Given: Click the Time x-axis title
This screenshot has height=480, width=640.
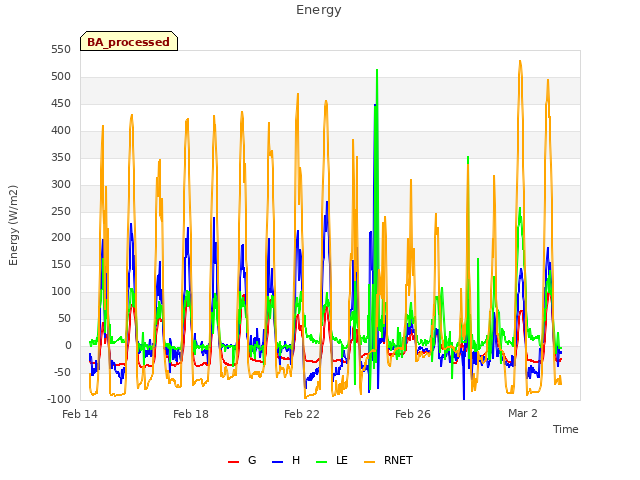Looking at the screenshot, I should tap(565, 429).
